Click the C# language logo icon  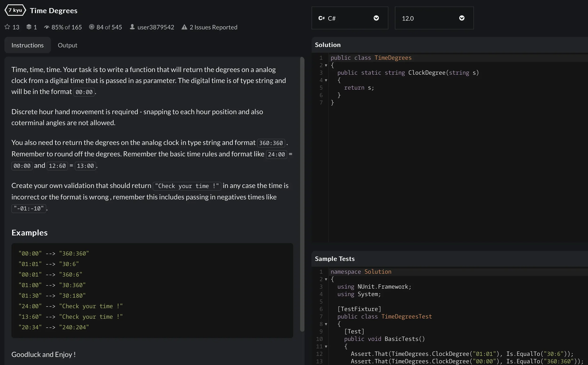[x=321, y=18]
